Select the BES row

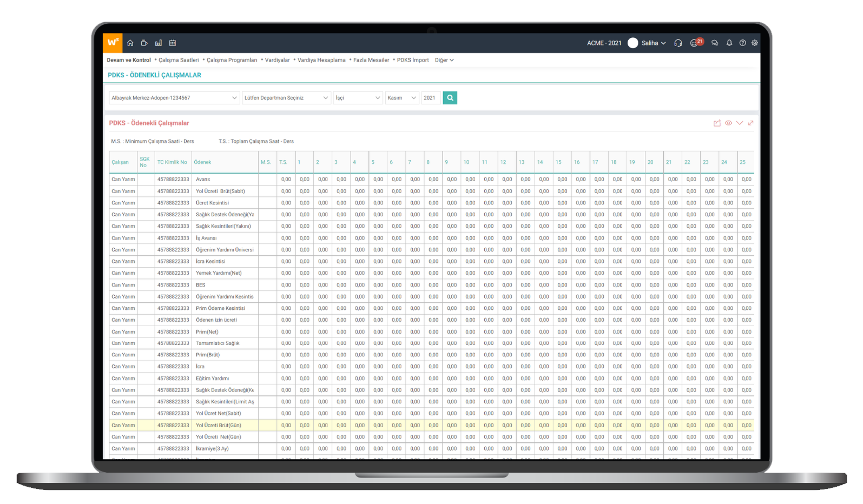431,285
